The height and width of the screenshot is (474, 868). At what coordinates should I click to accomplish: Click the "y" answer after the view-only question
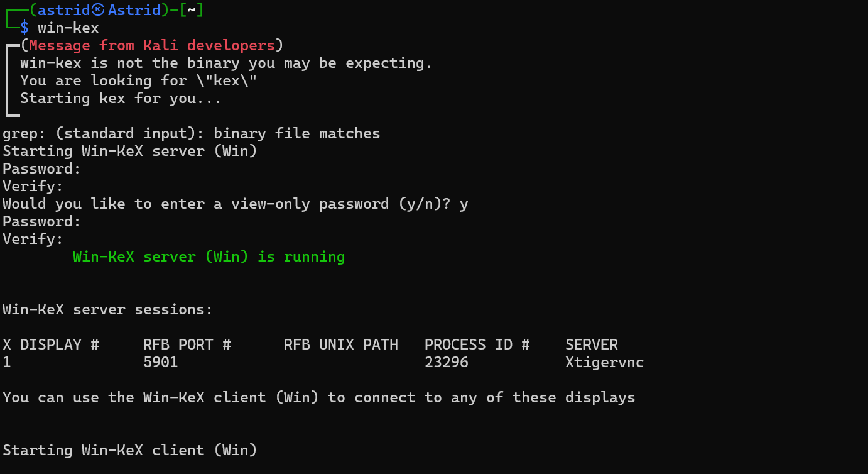click(464, 204)
